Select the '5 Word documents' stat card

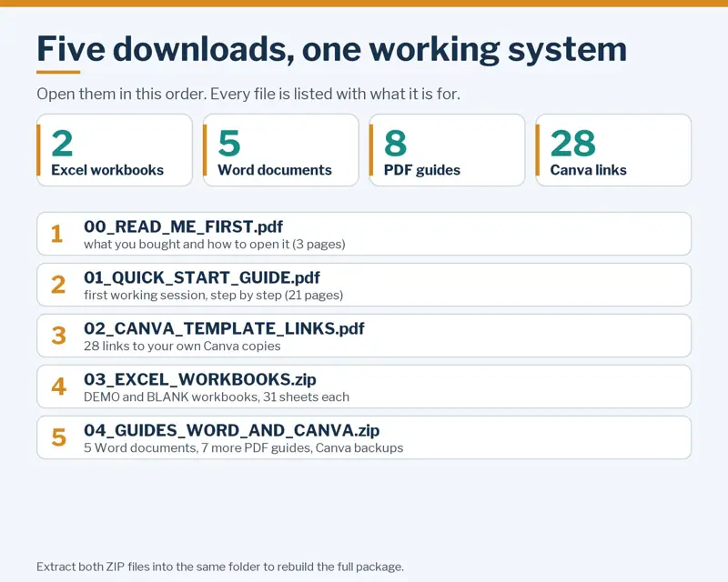pos(281,150)
